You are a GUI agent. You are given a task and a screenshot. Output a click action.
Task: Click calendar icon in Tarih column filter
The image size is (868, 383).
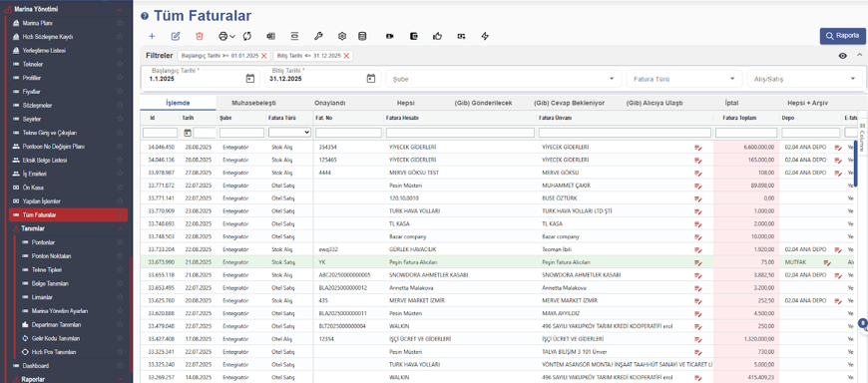coord(188,133)
